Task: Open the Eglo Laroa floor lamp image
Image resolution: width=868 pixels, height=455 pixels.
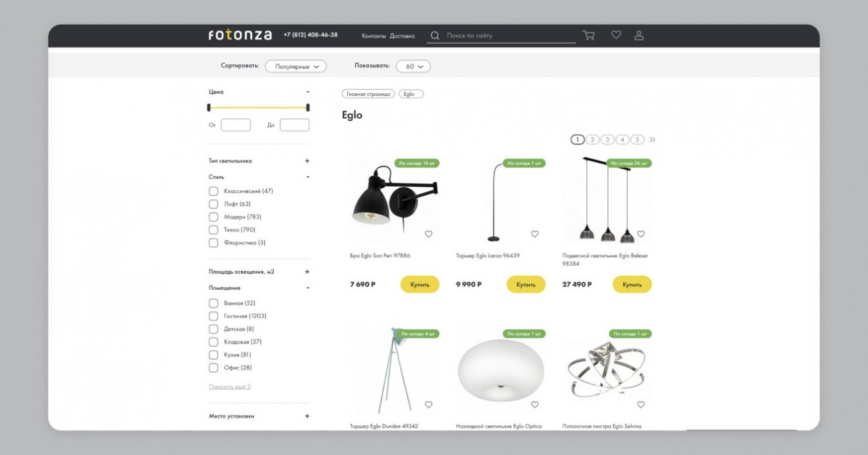Action: 500,200
